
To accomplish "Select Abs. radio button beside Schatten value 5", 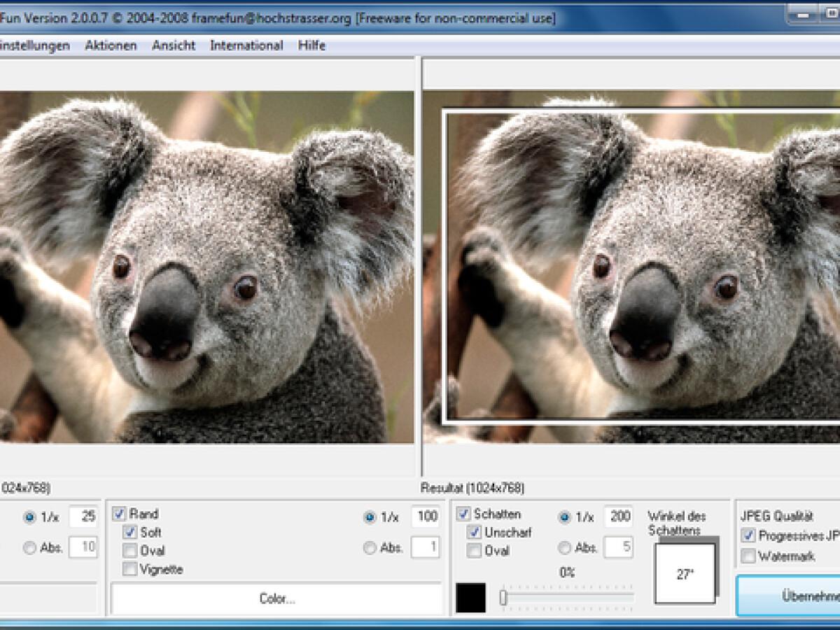I will pyautogui.click(x=564, y=547).
